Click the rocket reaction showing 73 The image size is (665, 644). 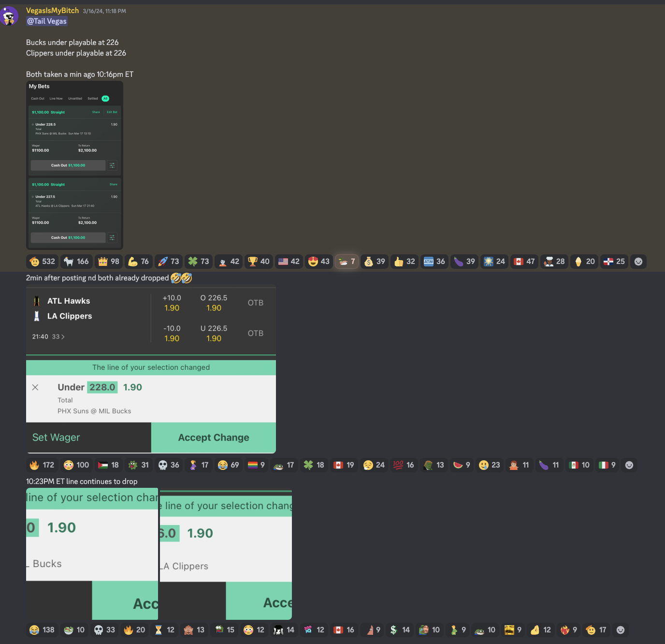[169, 262]
